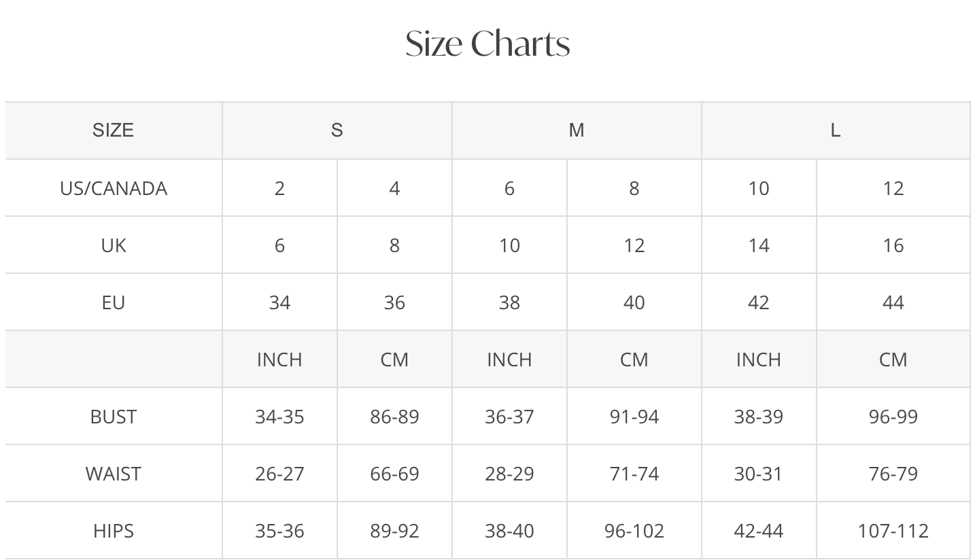Select US/CANADA size 2 cell
Viewport: 975px width, 560px height.
click(x=279, y=188)
